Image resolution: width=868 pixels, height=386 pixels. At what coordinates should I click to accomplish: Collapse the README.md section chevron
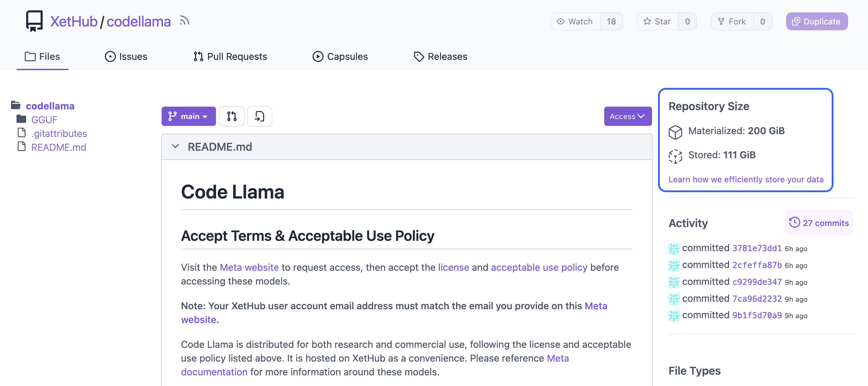[175, 147]
